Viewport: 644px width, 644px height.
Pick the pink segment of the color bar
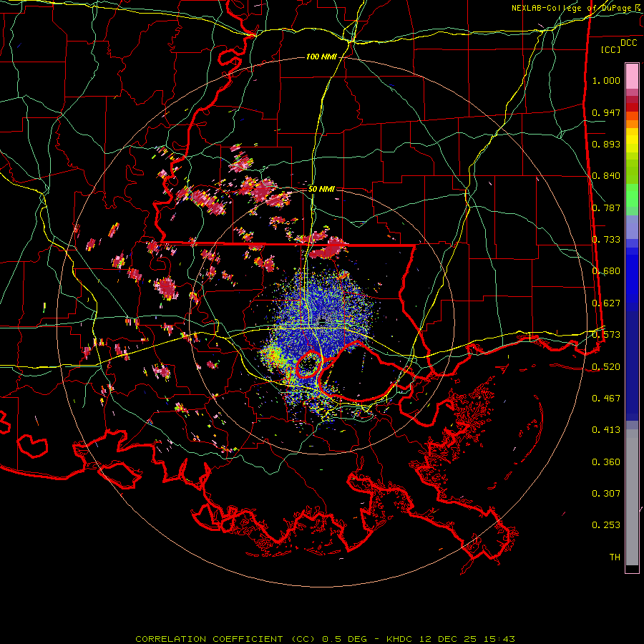[x=632, y=76]
